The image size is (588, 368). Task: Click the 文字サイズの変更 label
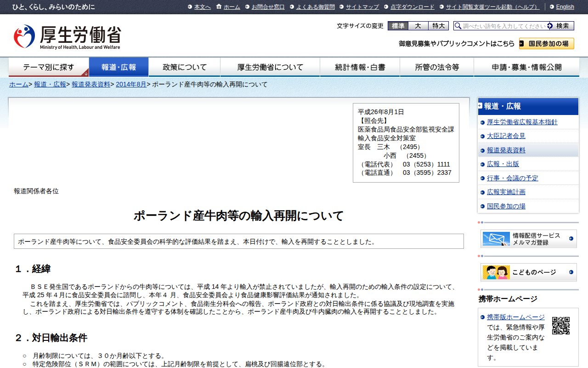360,26
